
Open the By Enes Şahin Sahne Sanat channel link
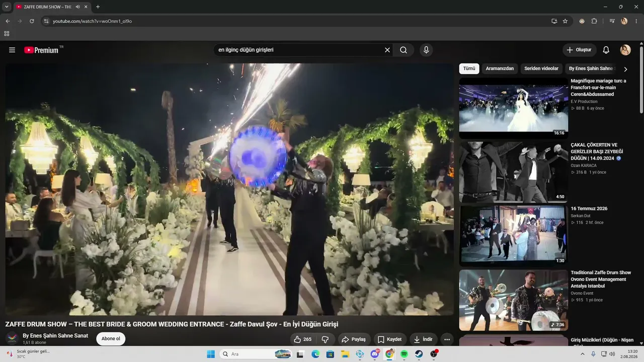tap(55, 336)
